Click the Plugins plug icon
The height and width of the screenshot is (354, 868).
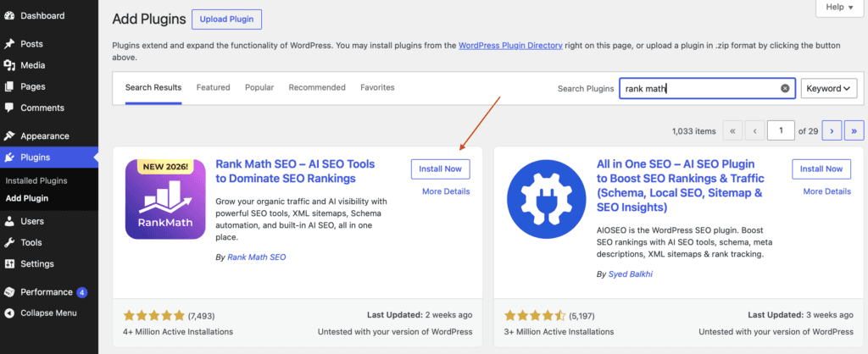point(8,158)
